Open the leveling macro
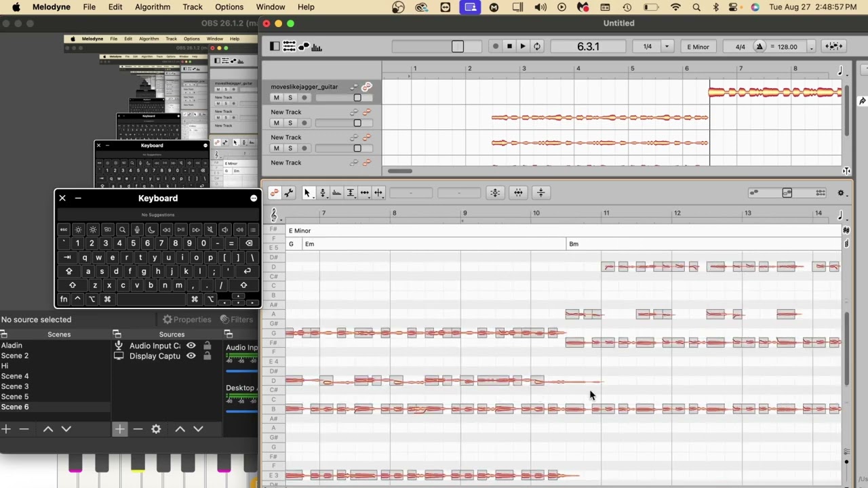The image size is (868, 488). pos(540,193)
